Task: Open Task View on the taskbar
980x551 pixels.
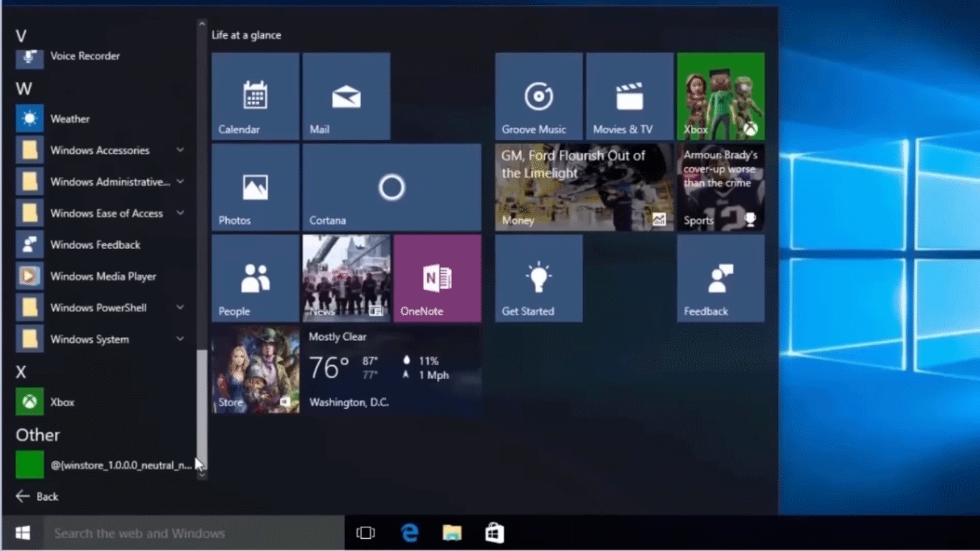Action: click(366, 533)
